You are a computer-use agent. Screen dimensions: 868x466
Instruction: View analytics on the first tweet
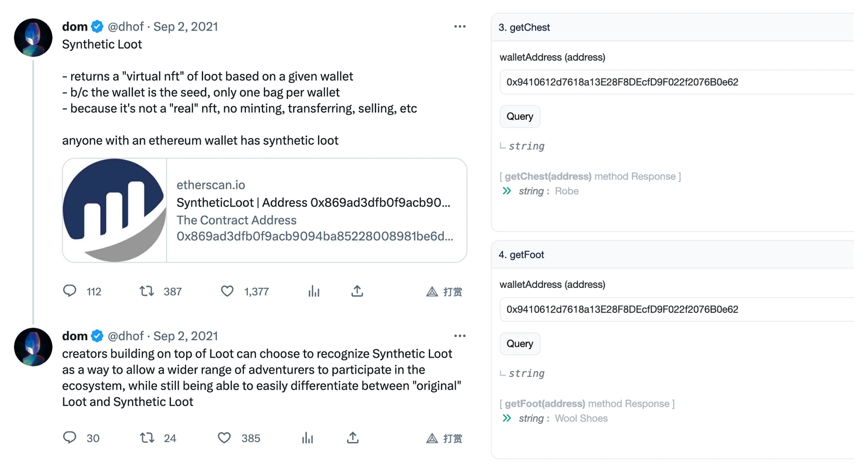[314, 291]
